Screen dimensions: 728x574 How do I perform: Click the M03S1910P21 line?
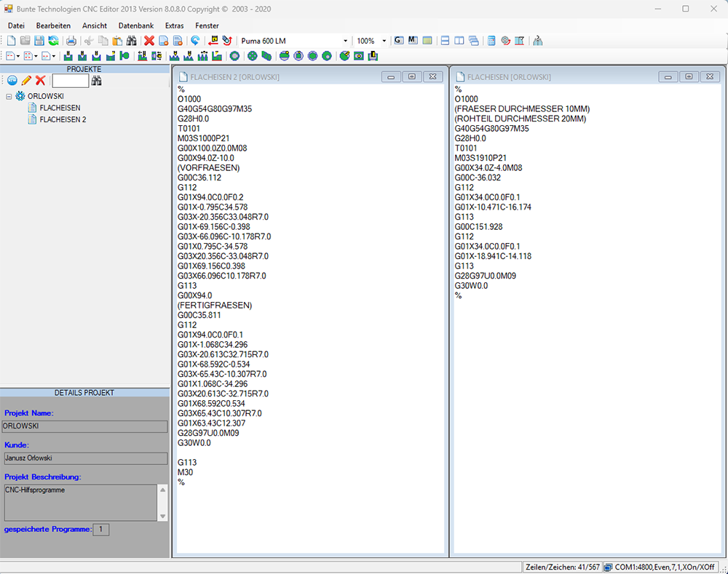(480, 159)
